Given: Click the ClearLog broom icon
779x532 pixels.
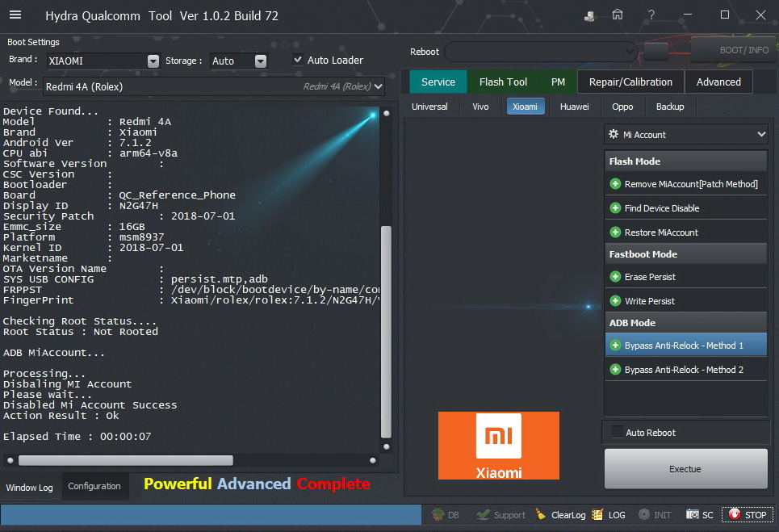Looking at the screenshot, I should tap(541, 514).
